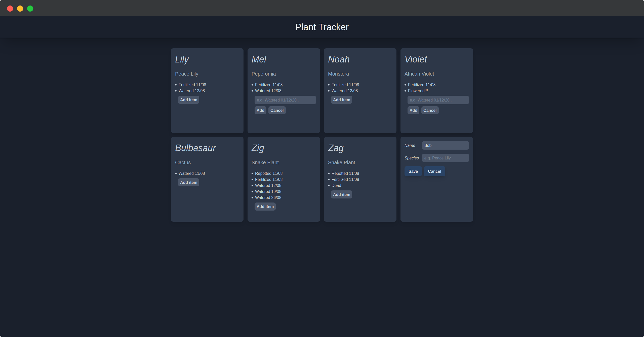The width and height of the screenshot is (644, 337).
Task: Click Add item on Noah card
Action: [x=341, y=100]
